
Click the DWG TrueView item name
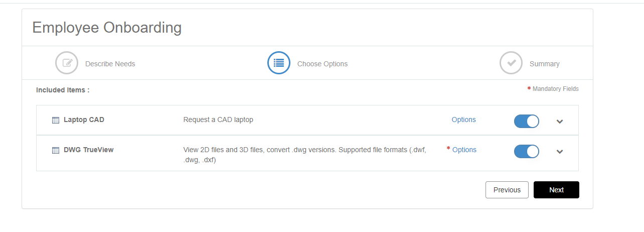tap(88, 150)
